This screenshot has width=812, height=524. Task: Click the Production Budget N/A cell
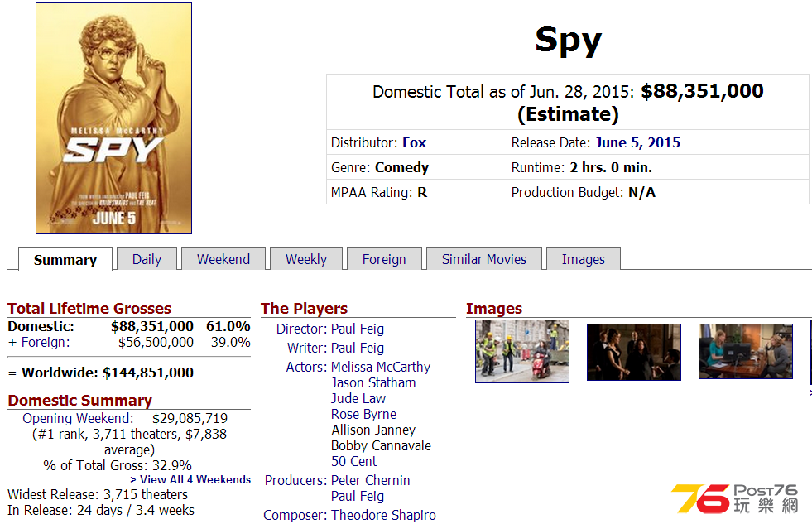658,192
